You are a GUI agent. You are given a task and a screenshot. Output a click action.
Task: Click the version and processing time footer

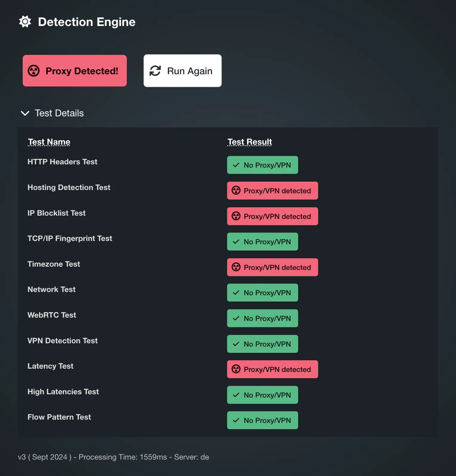coord(113,457)
